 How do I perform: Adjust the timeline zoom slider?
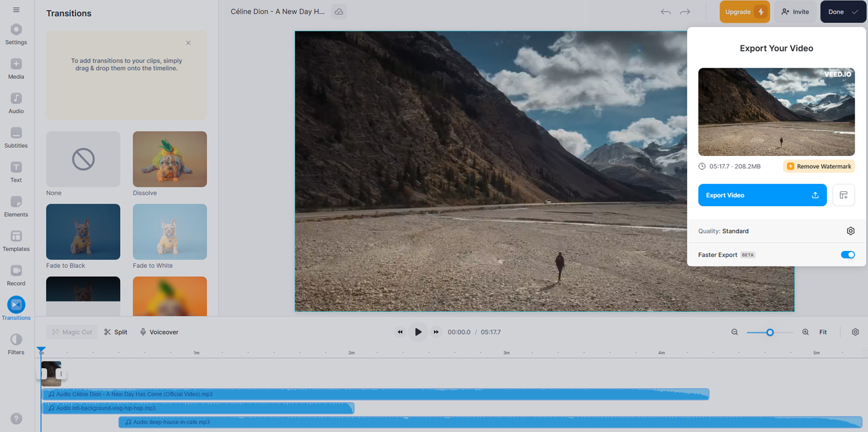(x=770, y=332)
